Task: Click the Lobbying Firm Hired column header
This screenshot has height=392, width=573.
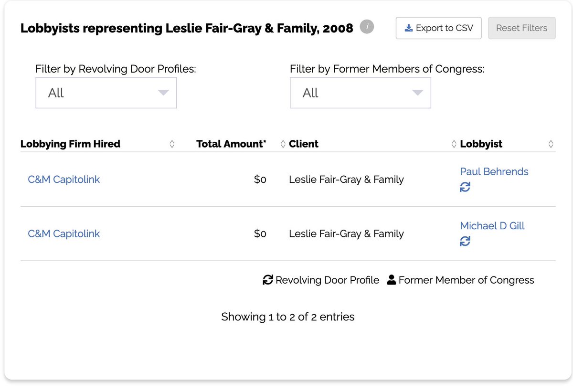Action: point(70,144)
